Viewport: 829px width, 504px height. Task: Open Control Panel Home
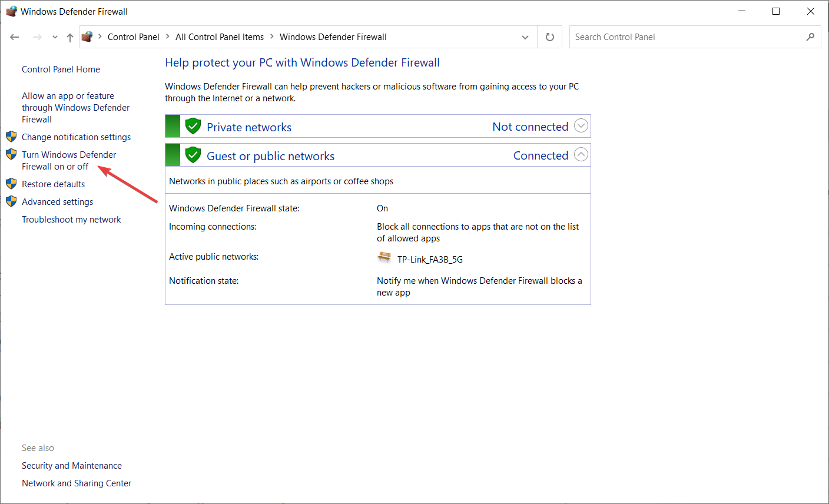click(61, 69)
